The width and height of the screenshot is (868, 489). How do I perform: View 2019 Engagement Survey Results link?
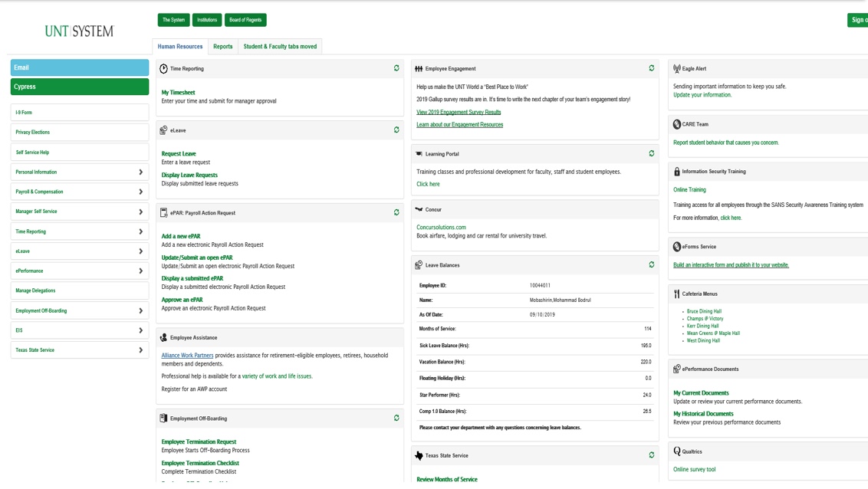[459, 113]
